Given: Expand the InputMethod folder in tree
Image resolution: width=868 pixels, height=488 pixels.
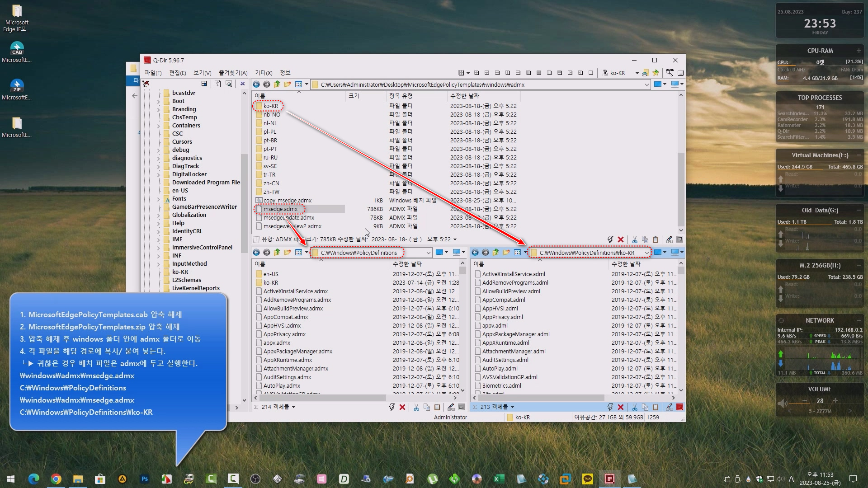Looking at the screenshot, I should [158, 264].
